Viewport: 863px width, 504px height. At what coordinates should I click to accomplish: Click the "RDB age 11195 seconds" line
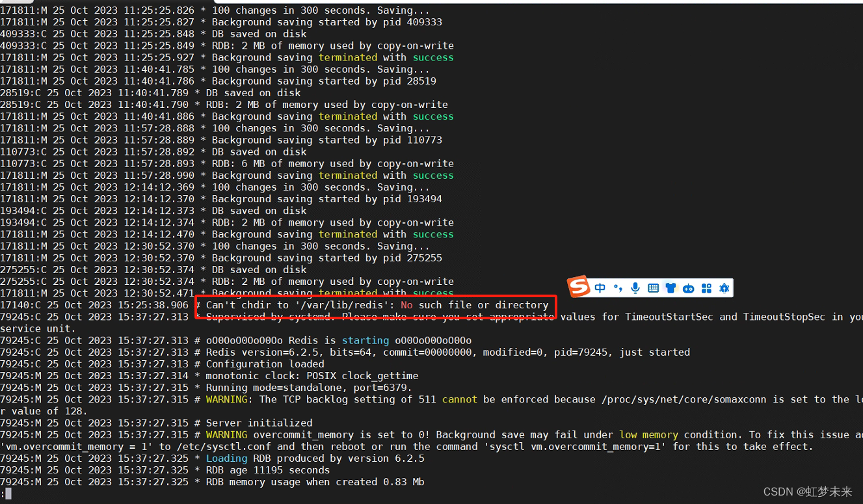(x=165, y=470)
